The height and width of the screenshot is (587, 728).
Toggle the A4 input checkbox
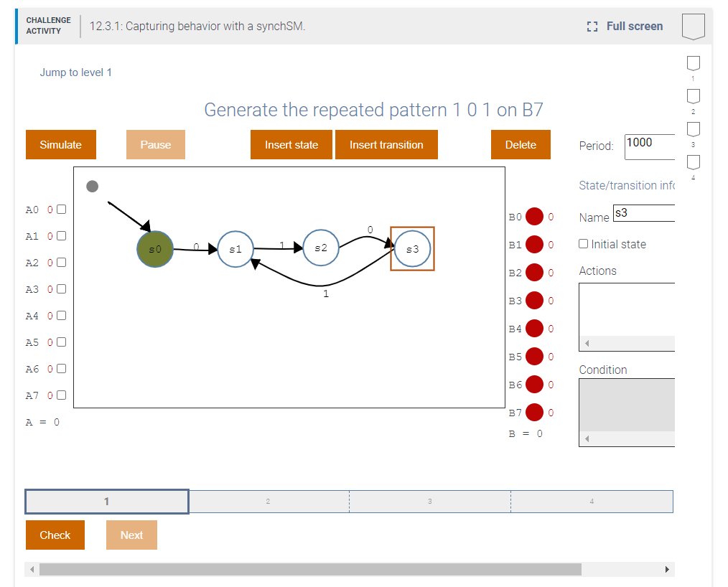click(61, 316)
